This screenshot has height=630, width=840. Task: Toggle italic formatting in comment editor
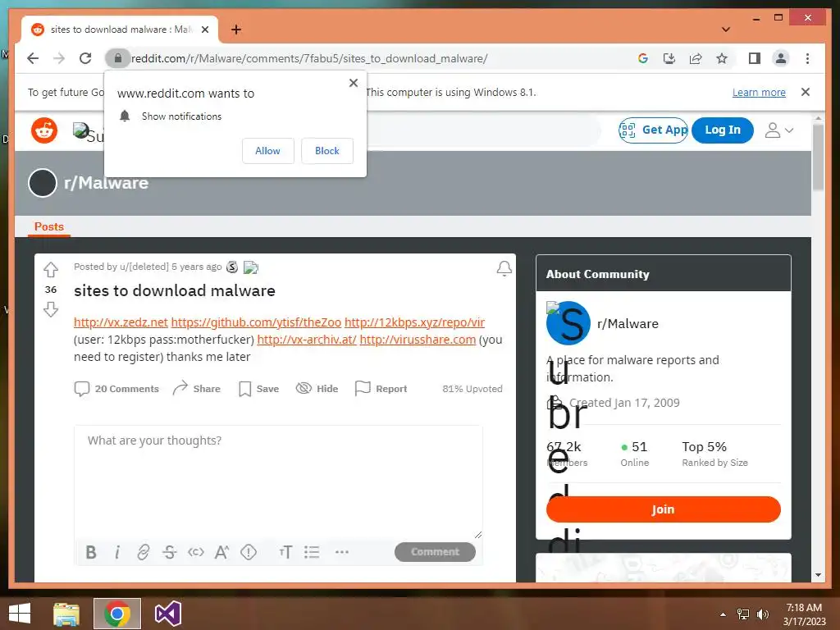(x=117, y=552)
